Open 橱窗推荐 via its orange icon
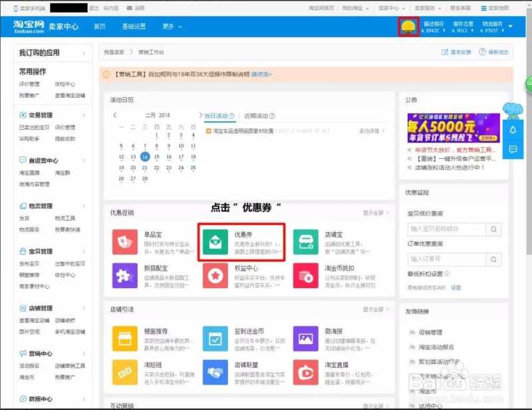Image resolution: width=532 pixels, height=410 pixels. (125, 338)
